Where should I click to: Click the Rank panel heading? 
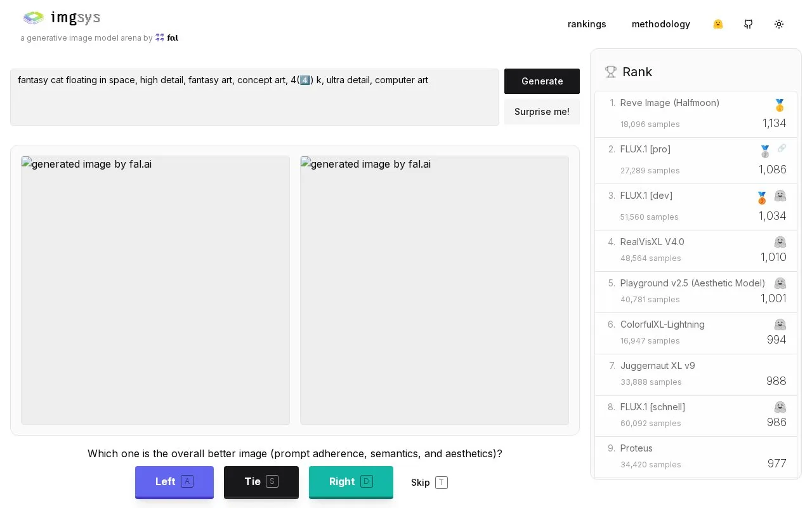point(638,72)
